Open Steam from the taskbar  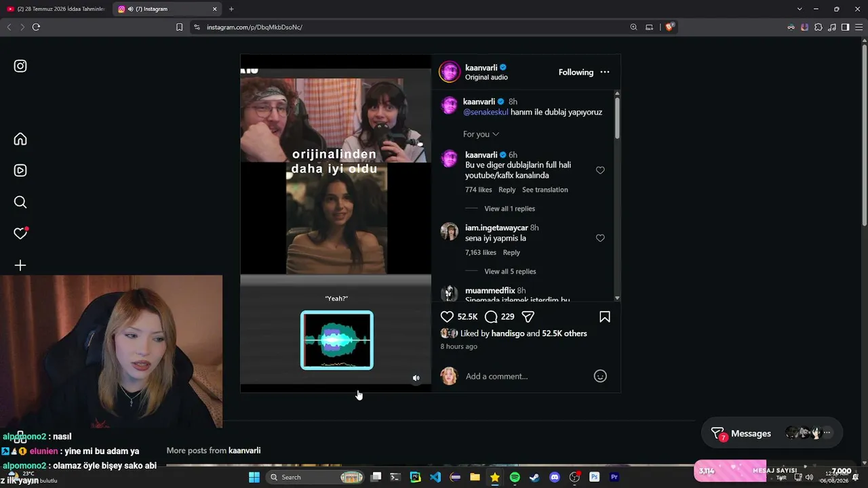534,477
